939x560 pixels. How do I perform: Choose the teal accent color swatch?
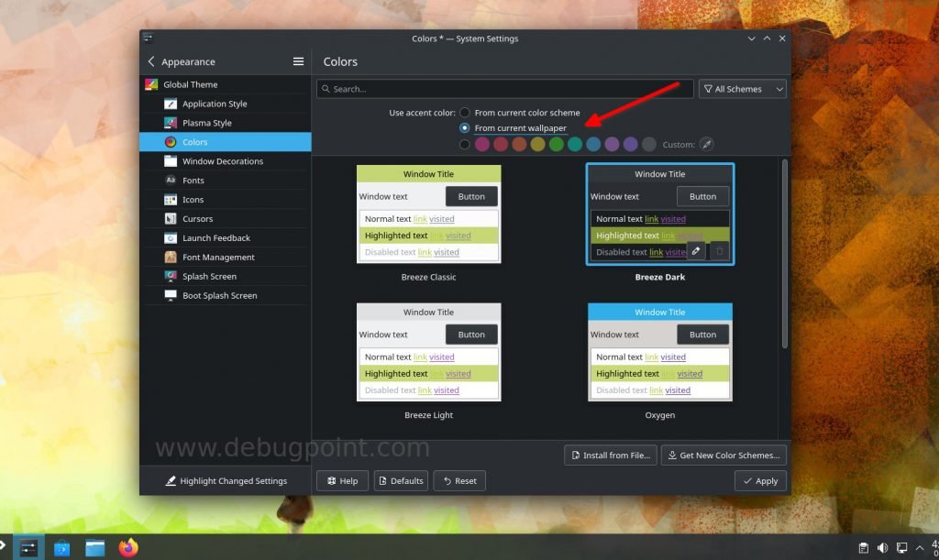point(575,144)
